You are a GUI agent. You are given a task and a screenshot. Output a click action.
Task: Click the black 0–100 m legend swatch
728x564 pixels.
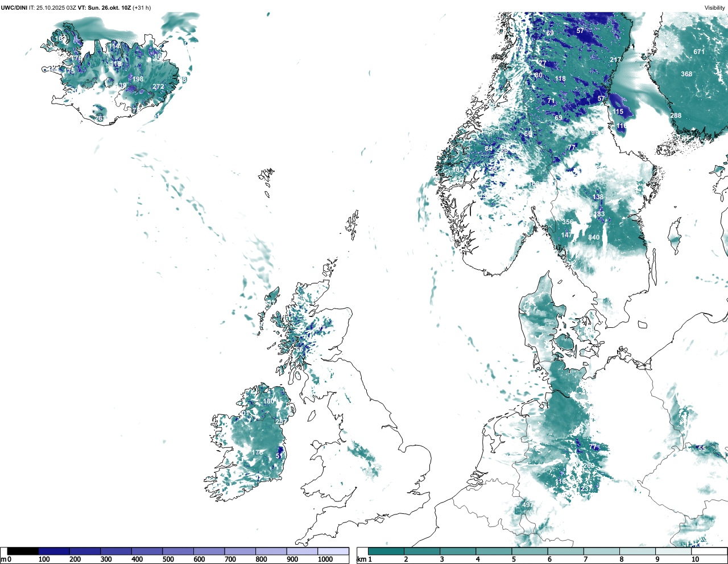(x=23, y=551)
